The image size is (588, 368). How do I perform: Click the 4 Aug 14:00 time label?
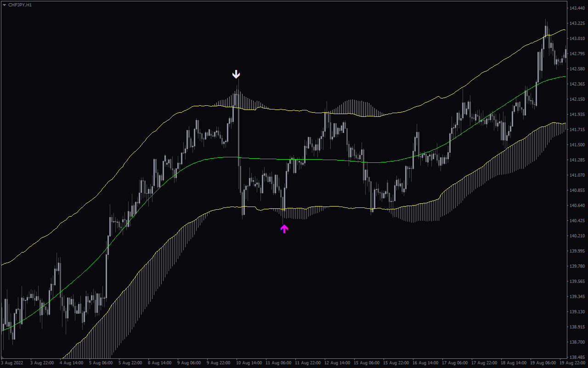pyautogui.click(x=71, y=363)
